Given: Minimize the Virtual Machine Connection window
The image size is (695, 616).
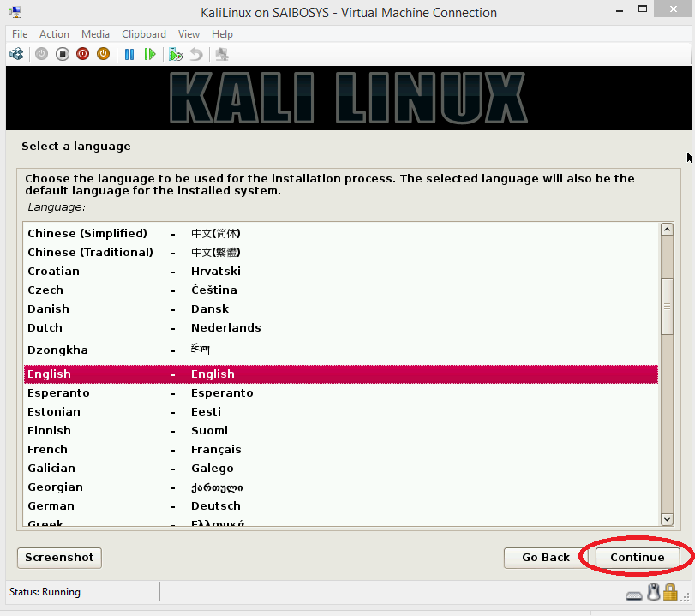Looking at the screenshot, I should 620,9.
